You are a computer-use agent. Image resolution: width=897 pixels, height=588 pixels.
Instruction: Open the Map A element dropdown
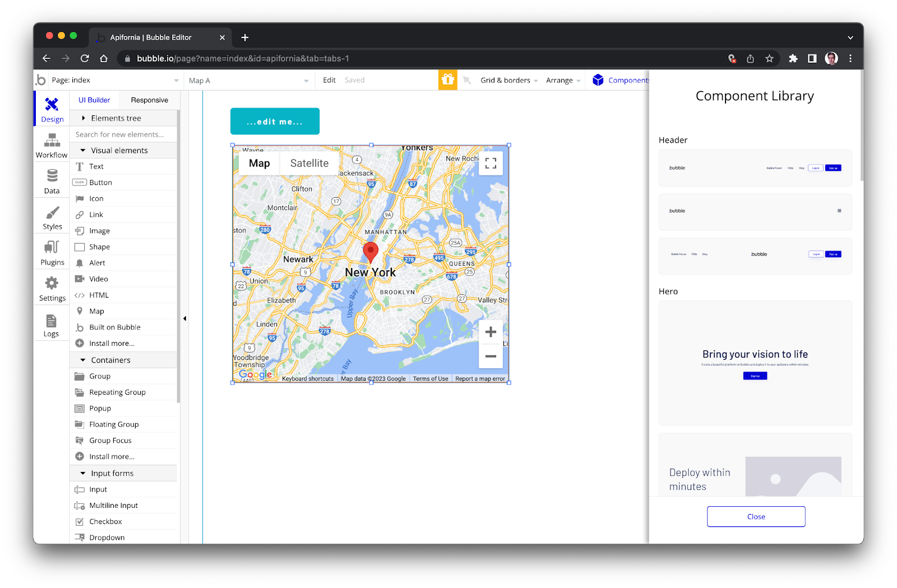[x=249, y=81]
